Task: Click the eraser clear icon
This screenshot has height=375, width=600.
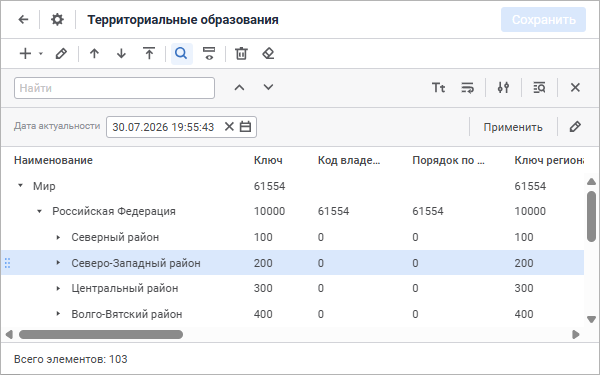Action: [x=268, y=54]
